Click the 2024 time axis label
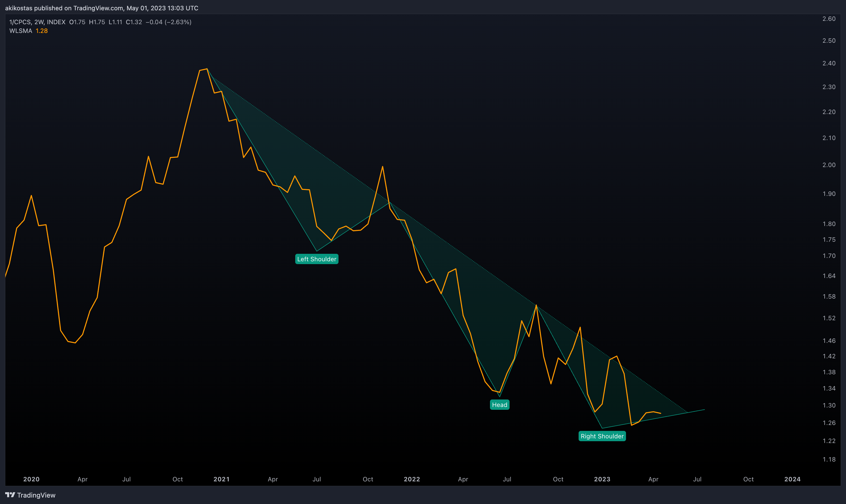846x504 pixels. pos(793,479)
